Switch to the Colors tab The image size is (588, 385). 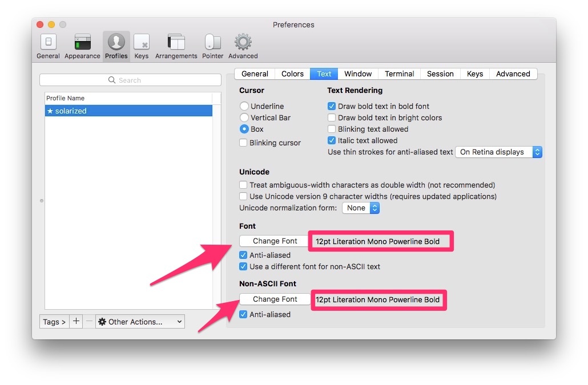point(292,74)
